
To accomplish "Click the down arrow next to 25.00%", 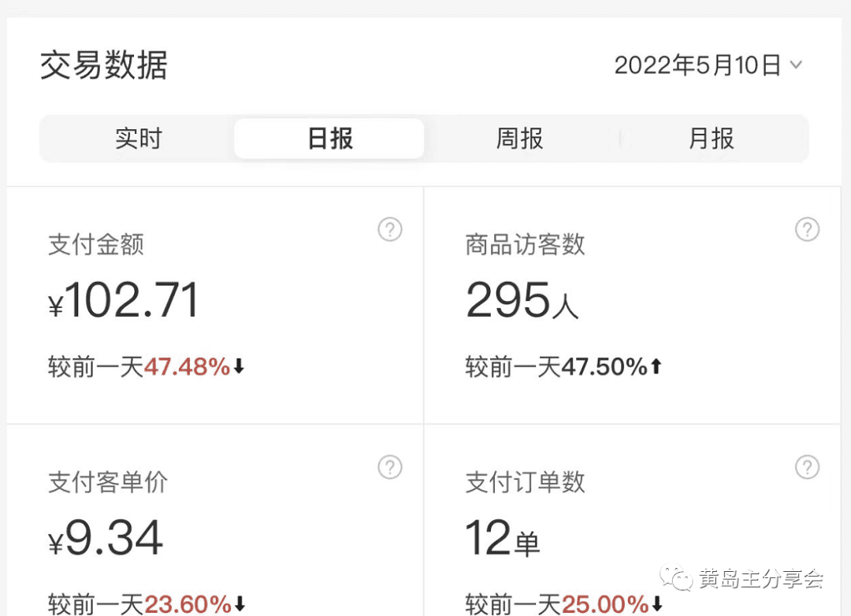I will [657, 605].
